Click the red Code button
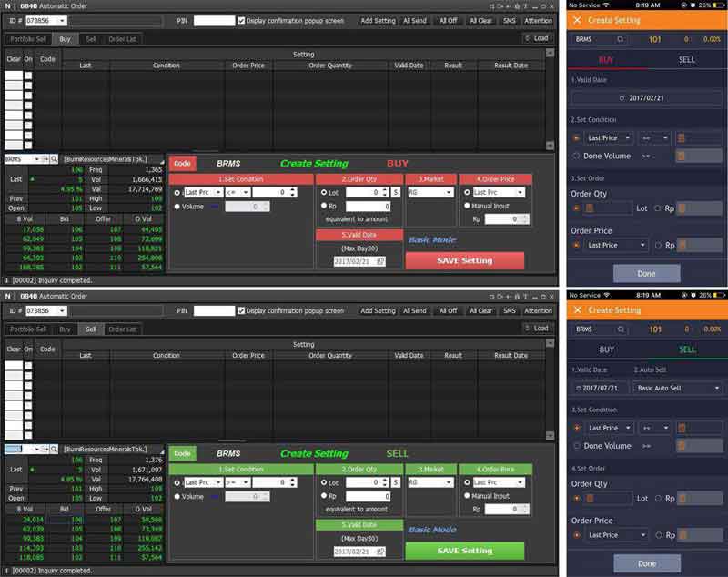The width and height of the screenshot is (728, 577). [183, 164]
